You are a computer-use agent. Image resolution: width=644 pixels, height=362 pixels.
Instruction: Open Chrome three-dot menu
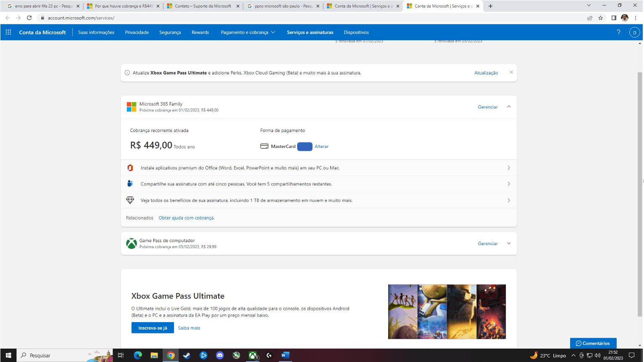(x=636, y=18)
